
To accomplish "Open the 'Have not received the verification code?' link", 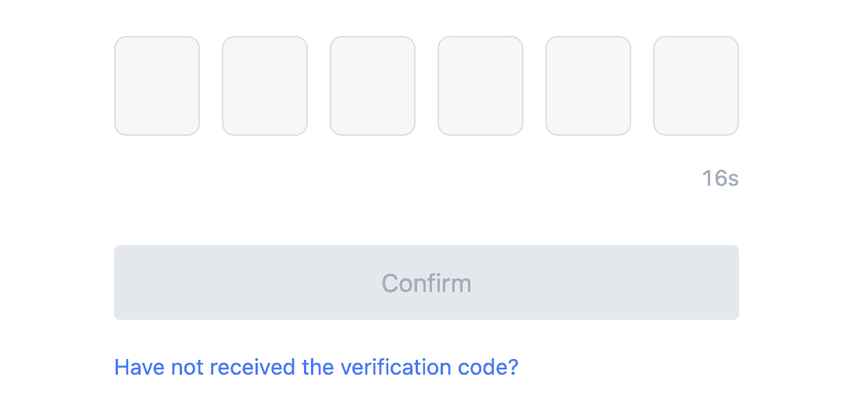I will 316,367.
